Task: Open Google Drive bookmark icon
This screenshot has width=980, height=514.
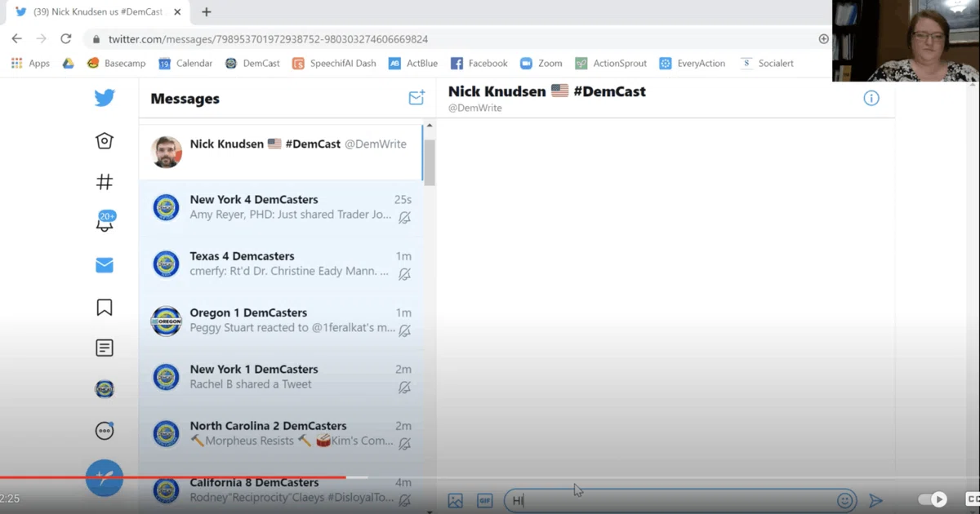Action: pos(69,63)
